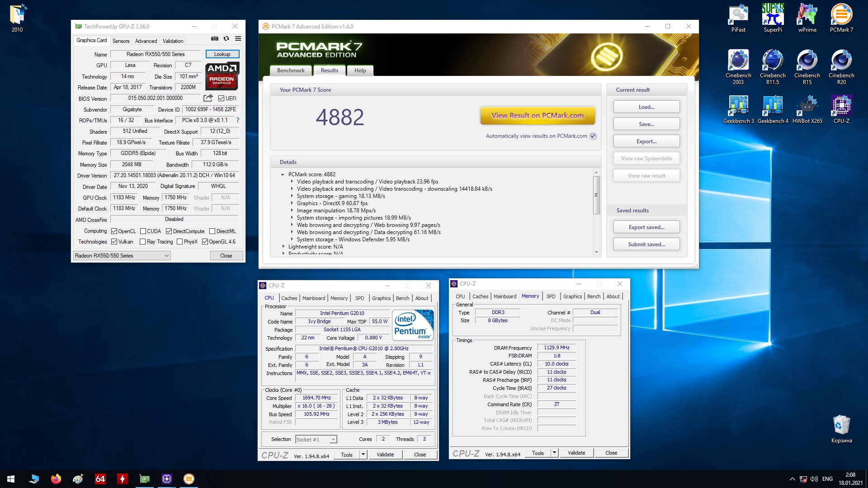Switch to SPD tab in right CPU-Z
Viewport: 868px width, 488px height.
point(551,296)
